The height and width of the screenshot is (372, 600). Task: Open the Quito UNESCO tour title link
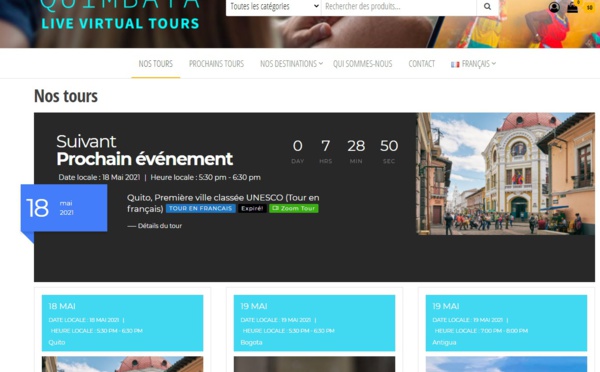(223, 203)
